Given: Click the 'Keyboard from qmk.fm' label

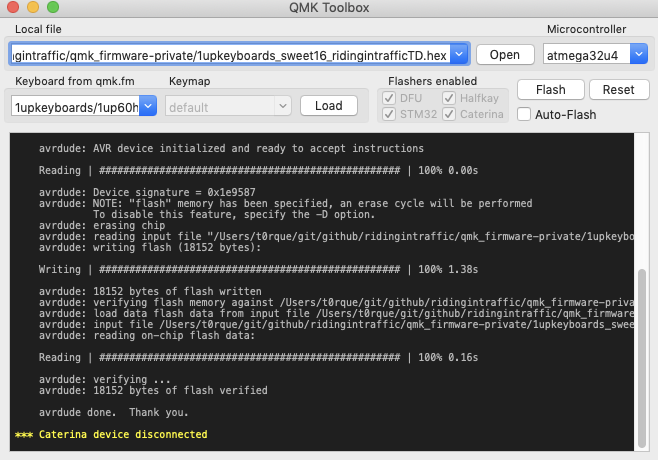Looking at the screenshot, I should coord(75,81).
